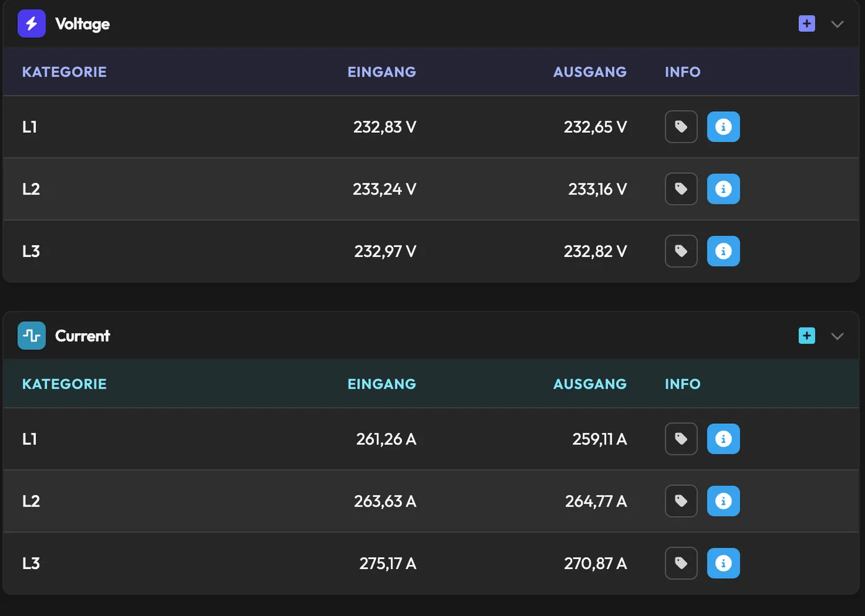The height and width of the screenshot is (616, 865).
Task: Select the 232,83 V input value
Action: 385,127
